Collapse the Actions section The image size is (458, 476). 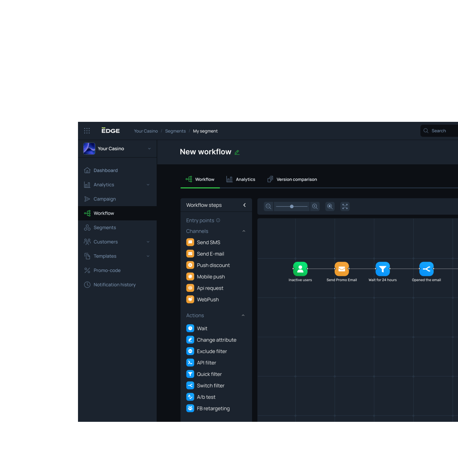pos(243,316)
